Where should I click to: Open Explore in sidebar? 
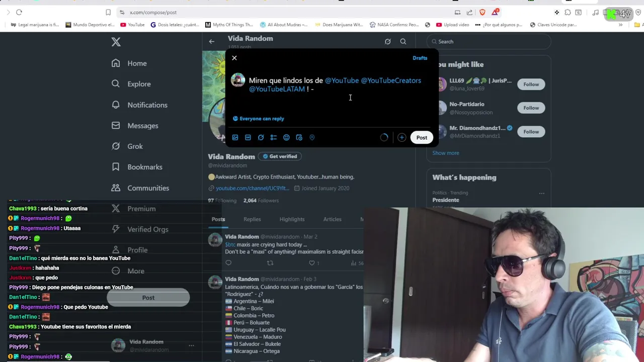click(x=132, y=84)
